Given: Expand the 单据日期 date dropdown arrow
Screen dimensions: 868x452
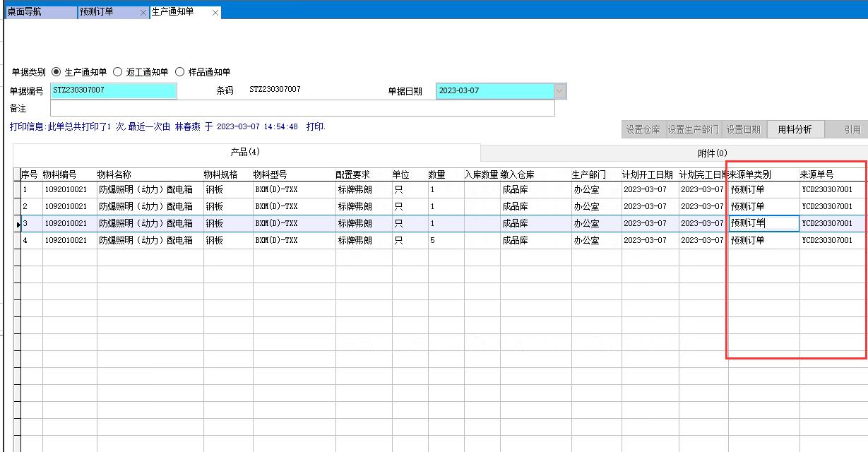Looking at the screenshot, I should [x=560, y=91].
